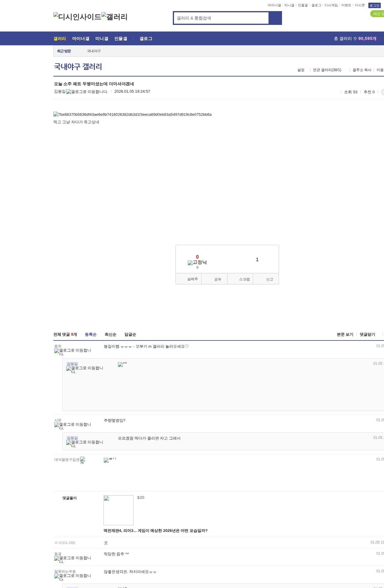Open 국내야구 in recent visits

tap(94, 51)
